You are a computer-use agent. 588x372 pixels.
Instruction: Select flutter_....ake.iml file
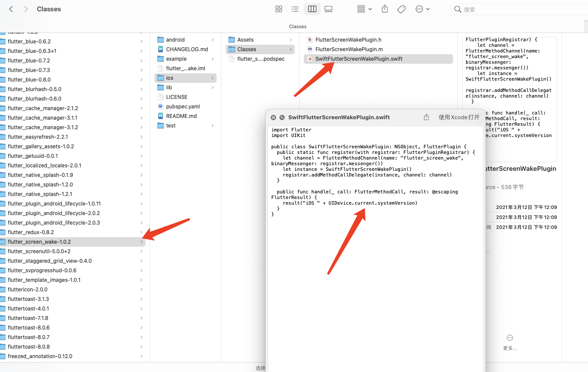[185, 69]
